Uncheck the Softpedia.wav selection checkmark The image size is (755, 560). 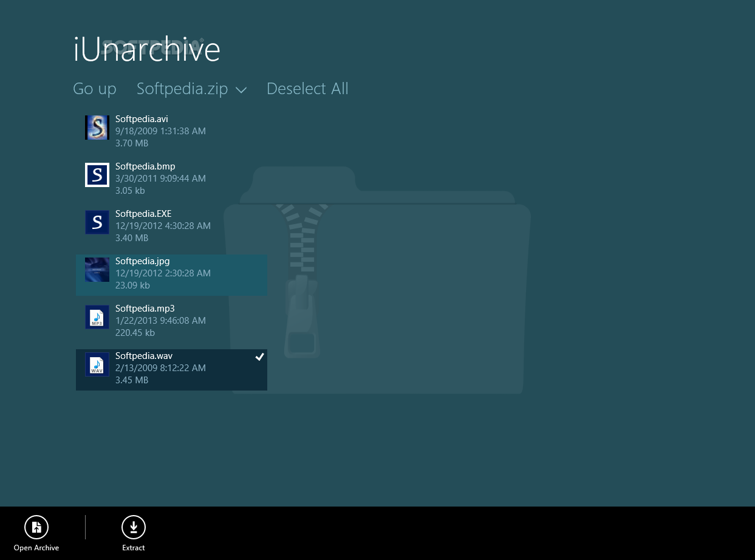(x=259, y=357)
